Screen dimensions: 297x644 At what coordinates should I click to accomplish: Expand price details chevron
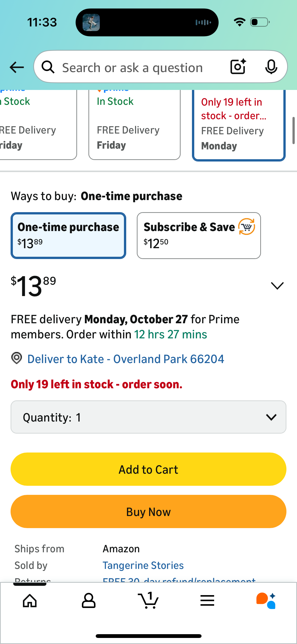click(277, 286)
